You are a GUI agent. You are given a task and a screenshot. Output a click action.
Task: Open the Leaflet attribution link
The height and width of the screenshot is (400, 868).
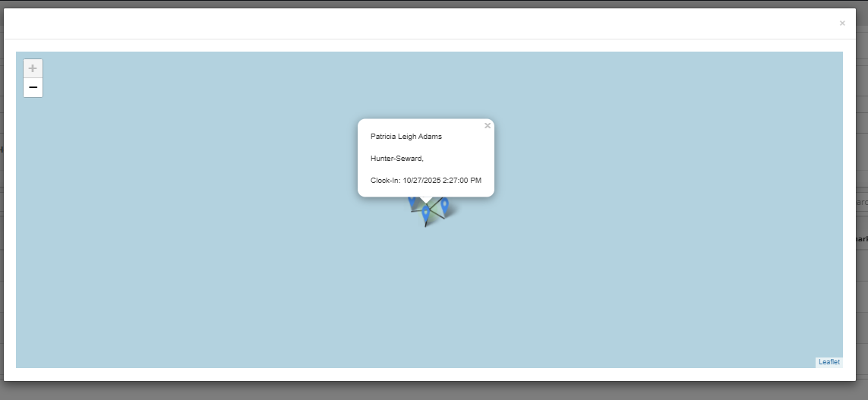click(829, 362)
